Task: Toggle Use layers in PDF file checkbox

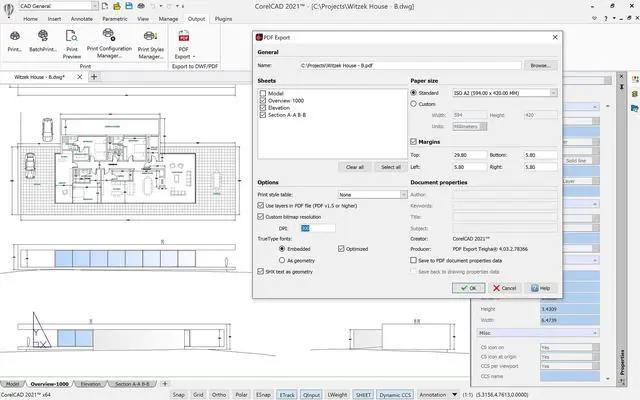Action: coord(260,205)
